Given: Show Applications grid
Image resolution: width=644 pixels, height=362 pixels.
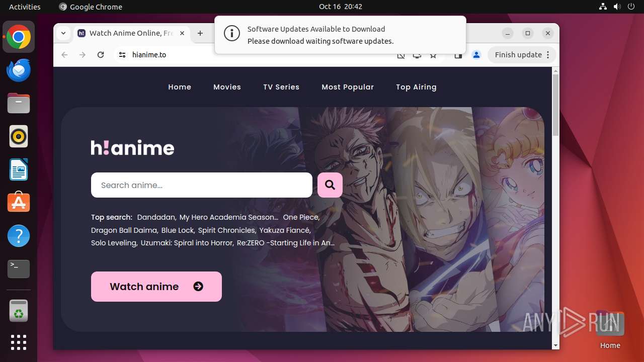Looking at the screenshot, I should coord(19,342).
